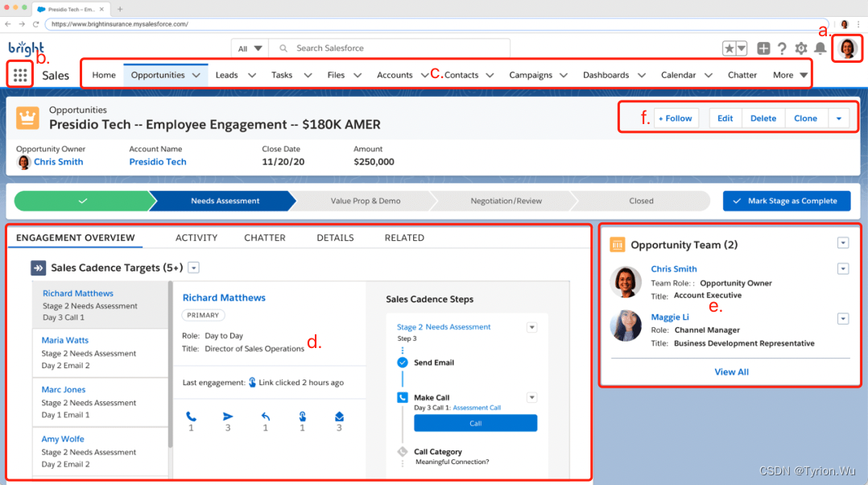Image resolution: width=868 pixels, height=485 pixels.
Task: Open the Assessment Call link
Action: 477,408
